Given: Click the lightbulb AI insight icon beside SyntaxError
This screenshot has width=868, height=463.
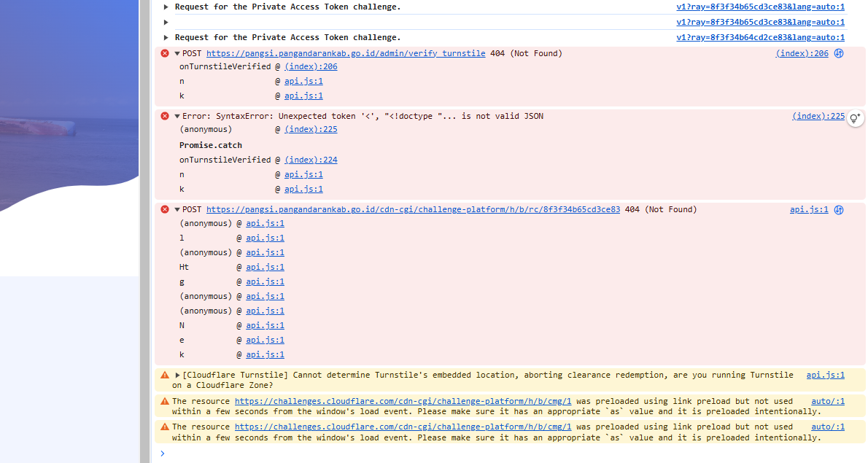Looking at the screenshot, I should pyautogui.click(x=855, y=118).
